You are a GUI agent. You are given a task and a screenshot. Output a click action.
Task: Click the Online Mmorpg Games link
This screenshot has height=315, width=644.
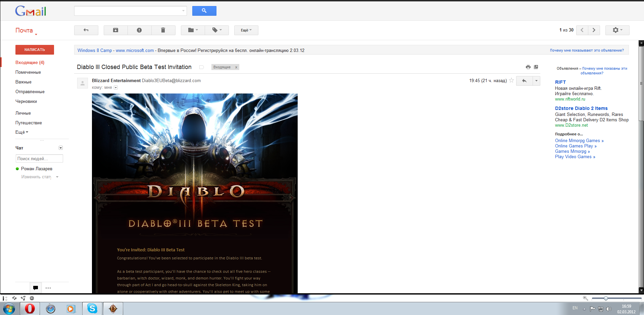[x=579, y=141]
